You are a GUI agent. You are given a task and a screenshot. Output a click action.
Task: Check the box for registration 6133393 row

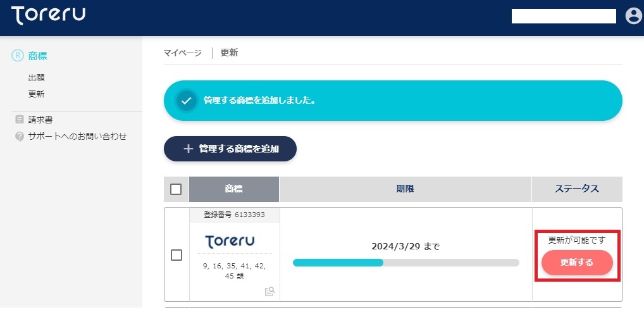(176, 255)
